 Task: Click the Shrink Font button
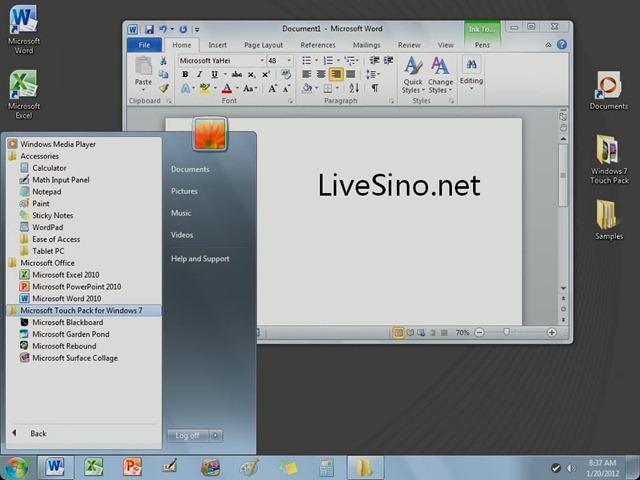click(287, 88)
